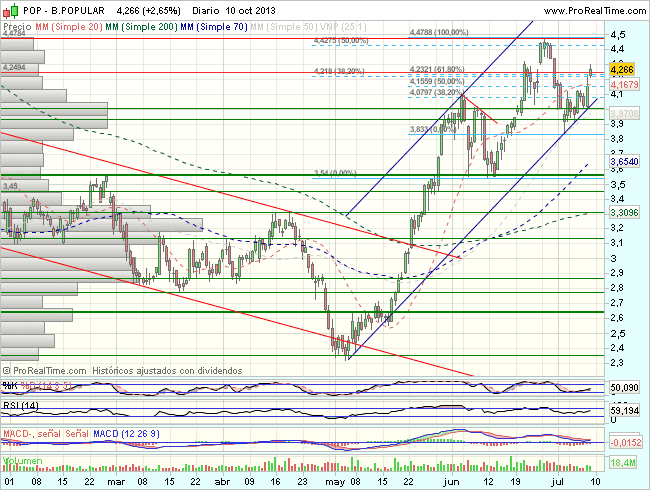Click the candlestick chart icon beside POP
The image size is (650, 490).
click(x=8, y=8)
